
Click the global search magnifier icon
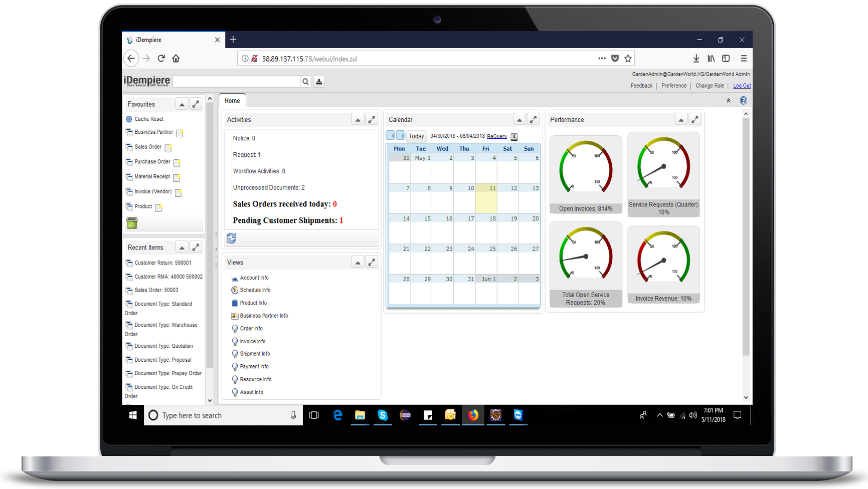(305, 82)
